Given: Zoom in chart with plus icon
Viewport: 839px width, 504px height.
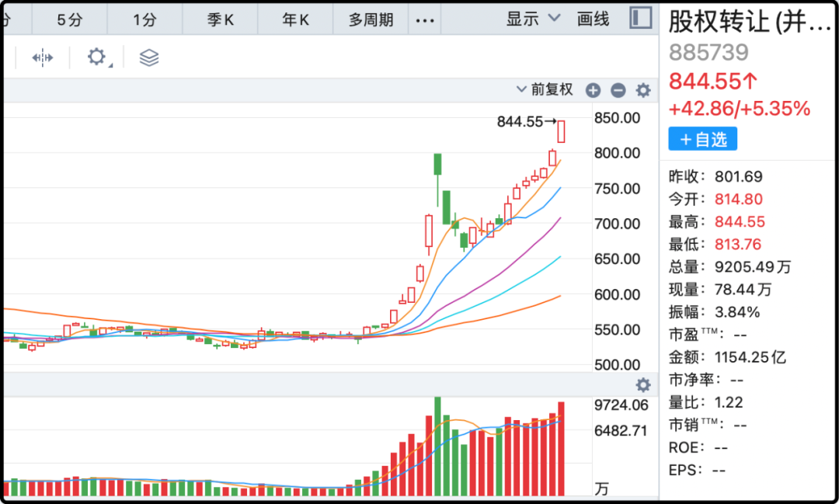Looking at the screenshot, I should pos(593,90).
